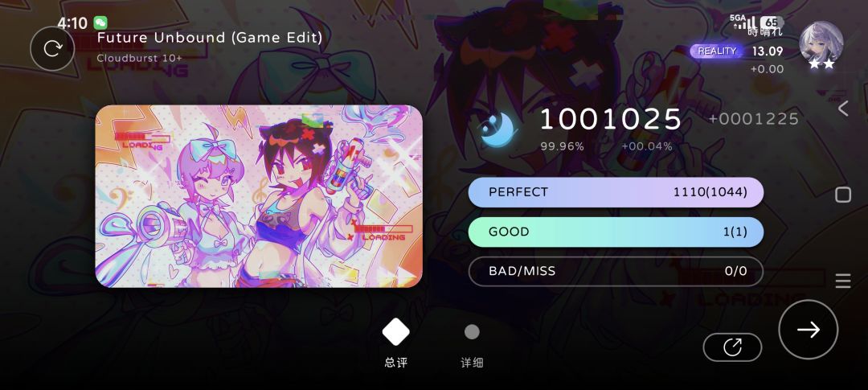
Task: Tap the player avatar picture
Action: point(821,43)
